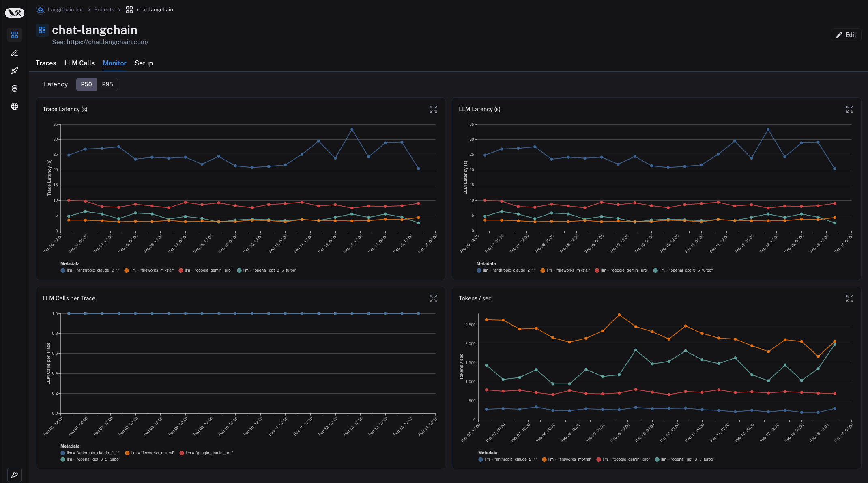Open Deployments via the rocket icon
Screen dimensions: 868x483
point(14,71)
